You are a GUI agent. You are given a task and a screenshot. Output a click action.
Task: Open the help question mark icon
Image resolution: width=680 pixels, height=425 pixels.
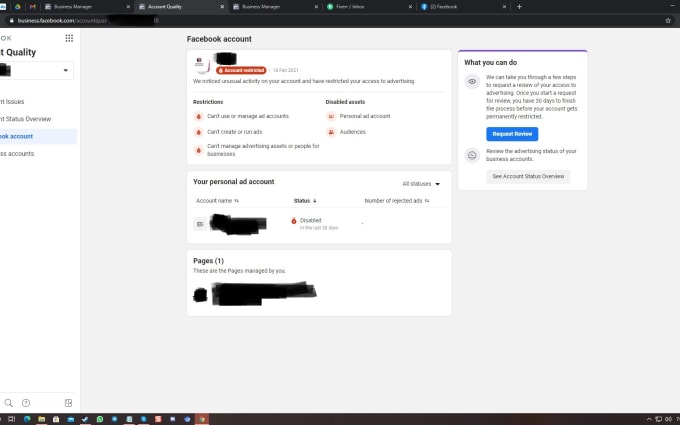(x=26, y=403)
